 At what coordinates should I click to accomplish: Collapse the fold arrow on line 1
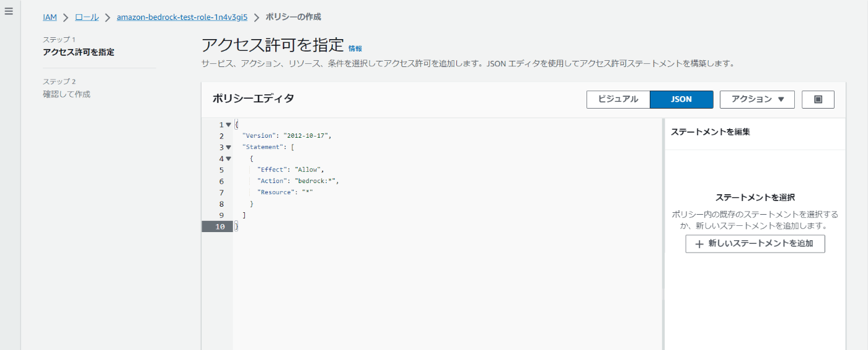[x=228, y=125]
